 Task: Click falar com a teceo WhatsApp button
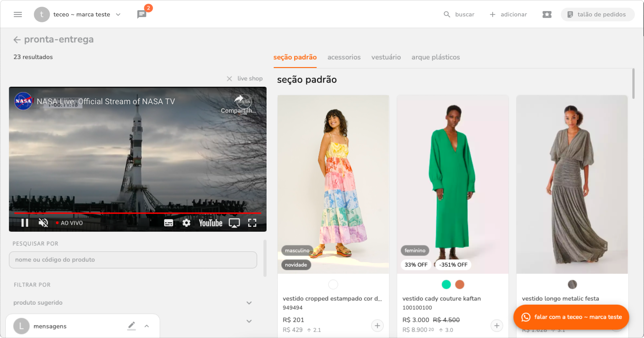(x=571, y=317)
